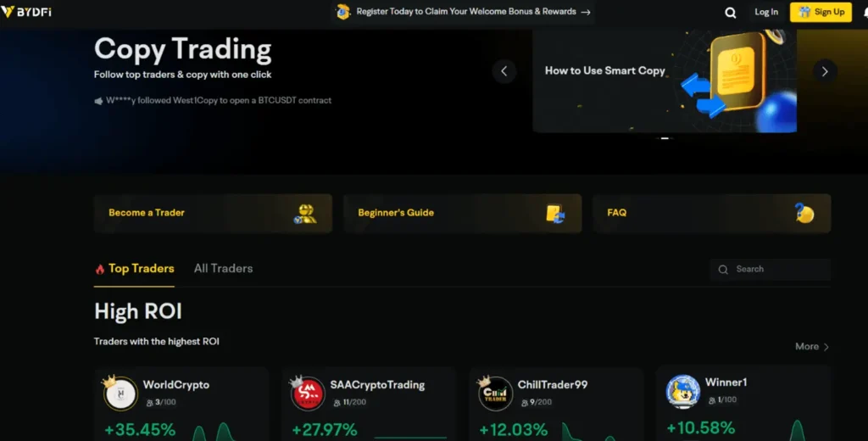Click the banner carousel indicator dot
This screenshot has height=441, width=868.
click(665, 138)
